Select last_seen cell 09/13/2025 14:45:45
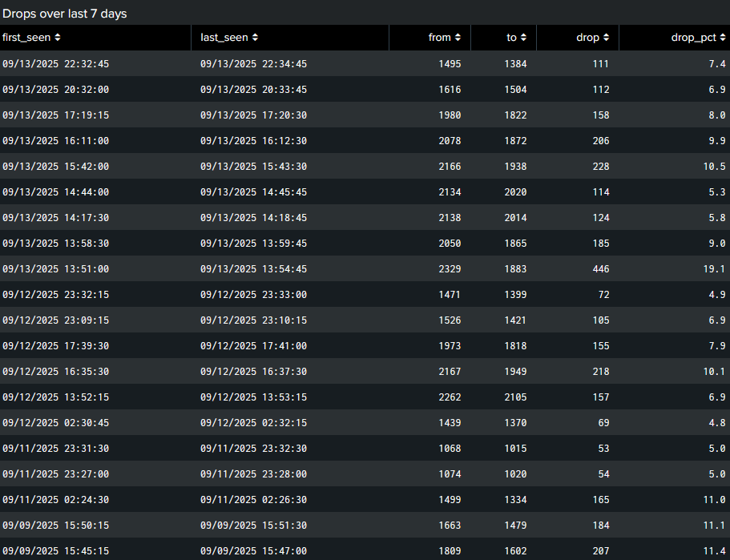730x560 pixels. 253,192
